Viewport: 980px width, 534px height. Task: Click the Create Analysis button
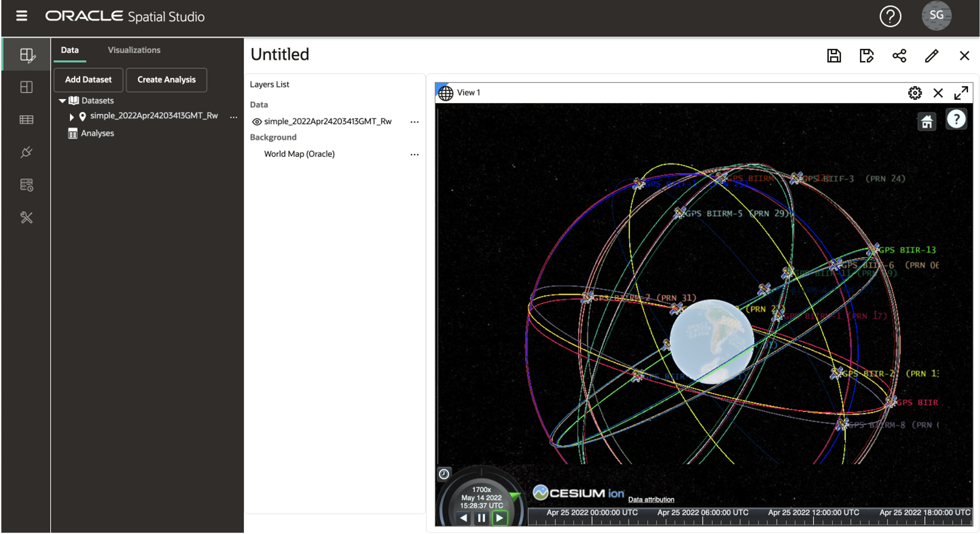point(166,80)
